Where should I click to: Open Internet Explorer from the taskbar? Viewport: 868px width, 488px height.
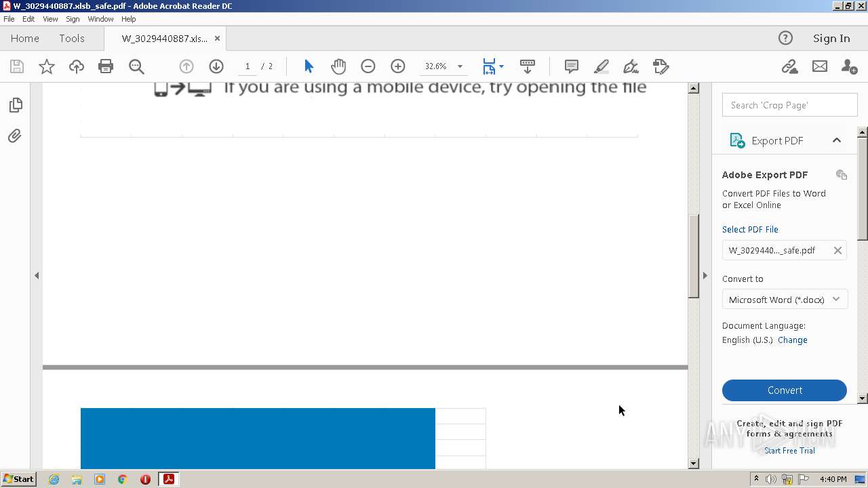54,479
